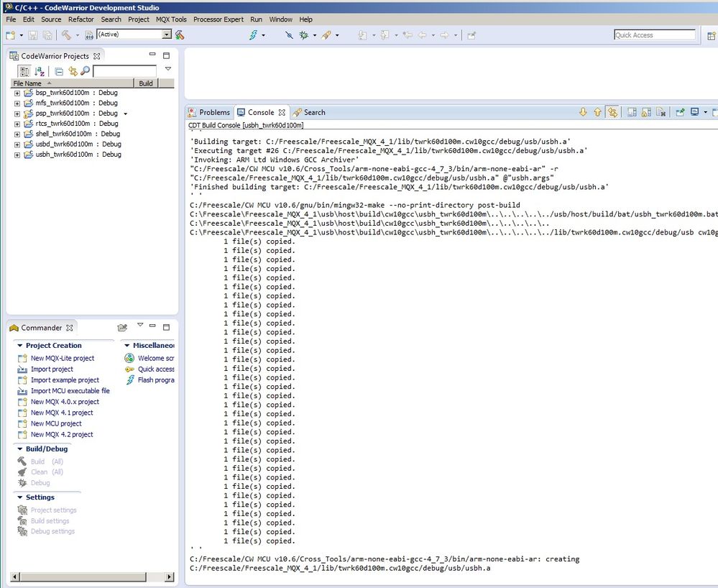Screen dimensions: 718x588
Task: Click the Collapse All icon in Projects panel
Action: click(x=60, y=71)
